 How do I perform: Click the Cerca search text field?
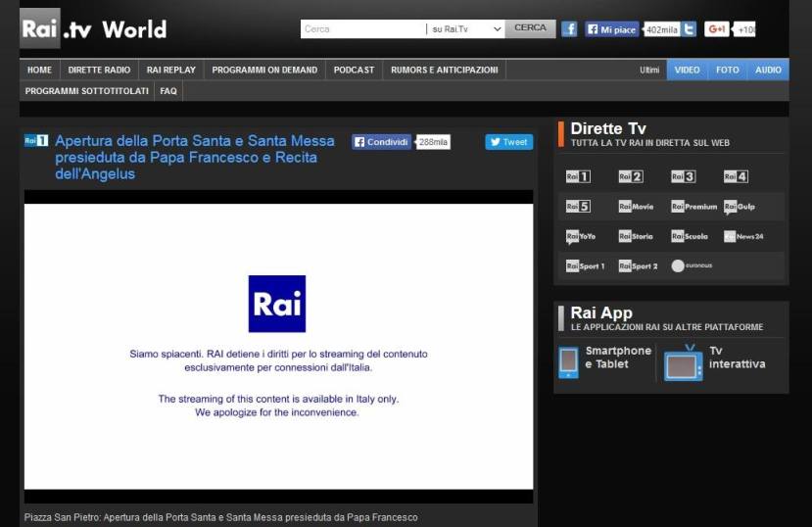click(362, 29)
